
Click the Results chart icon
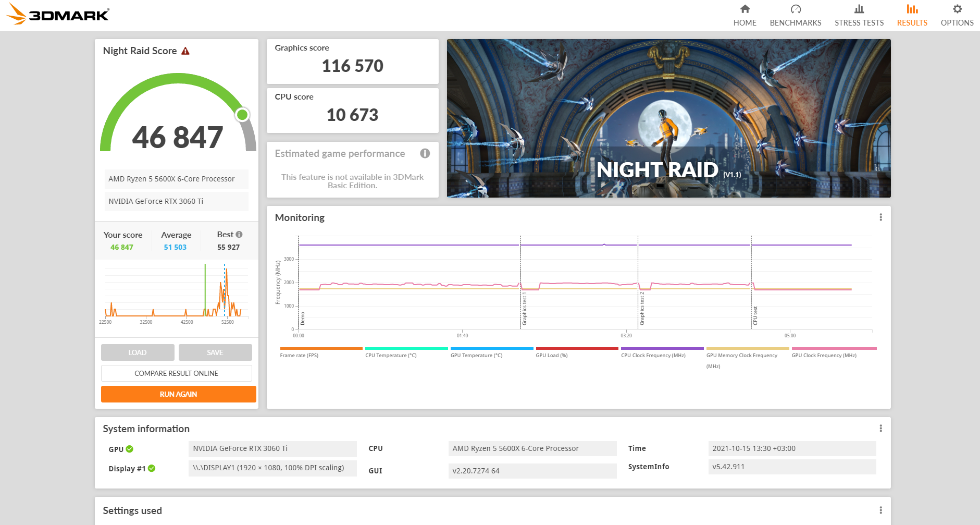point(912,9)
